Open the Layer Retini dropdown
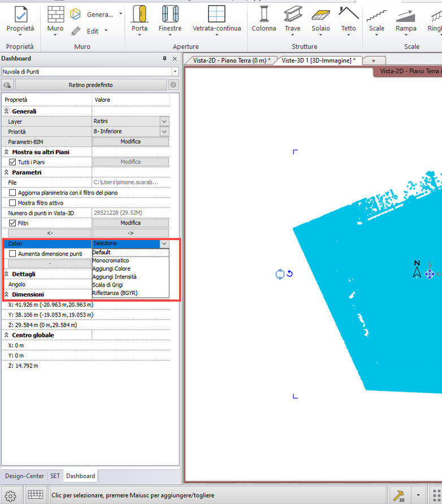The image size is (442, 504). 164,121
